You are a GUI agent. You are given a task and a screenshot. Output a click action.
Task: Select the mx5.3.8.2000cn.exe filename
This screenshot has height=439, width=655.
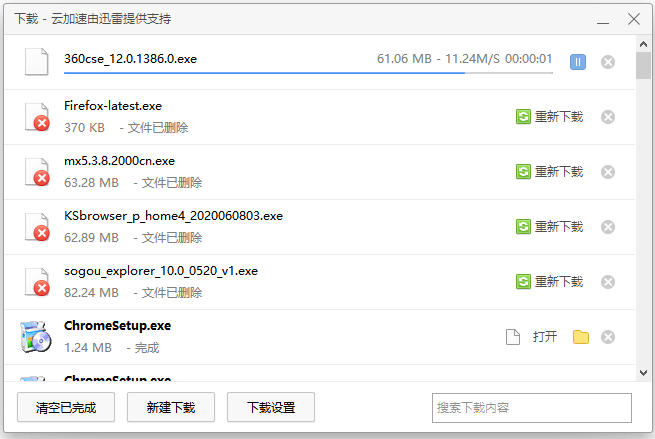click(x=119, y=161)
